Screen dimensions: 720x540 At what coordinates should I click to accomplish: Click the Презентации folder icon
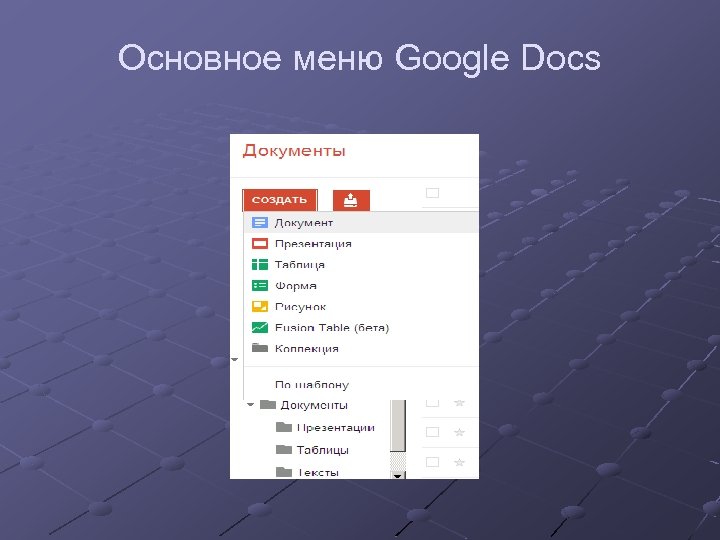pyautogui.click(x=284, y=427)
